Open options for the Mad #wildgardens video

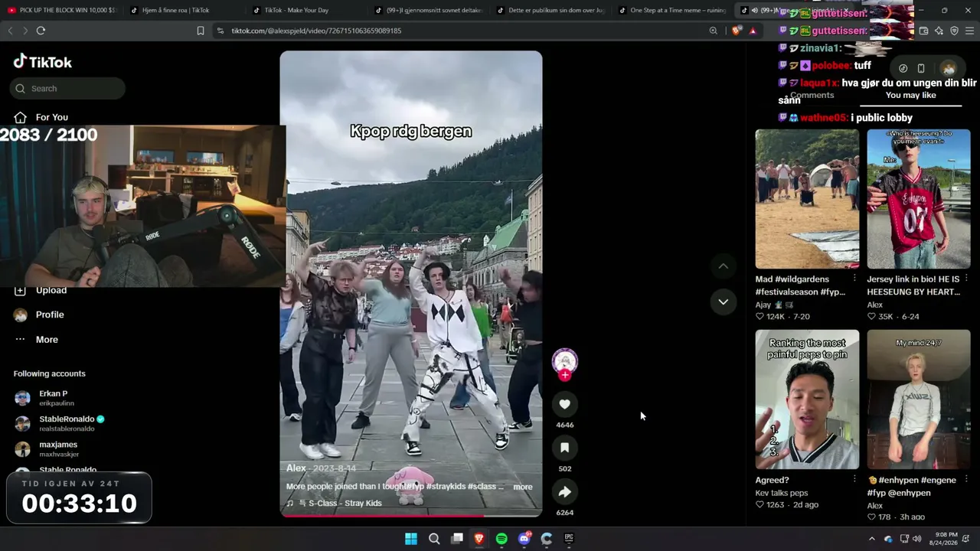tap(855, 279)
